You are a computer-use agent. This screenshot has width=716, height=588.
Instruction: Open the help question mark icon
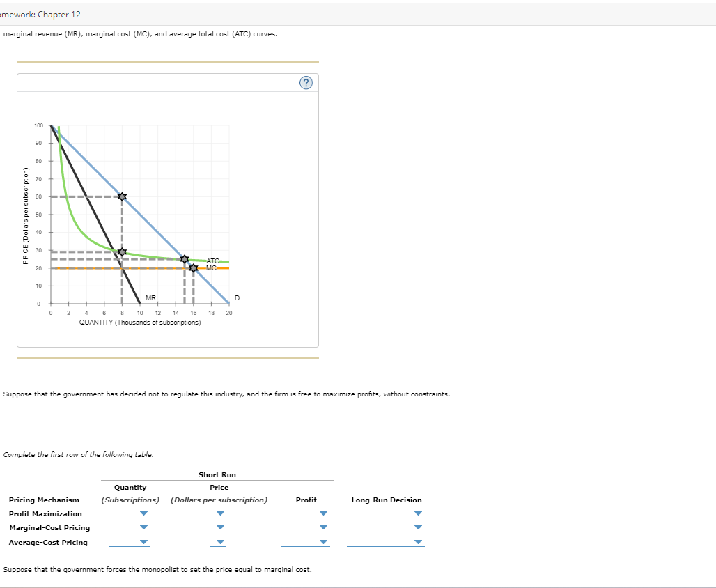coord(306,82)
